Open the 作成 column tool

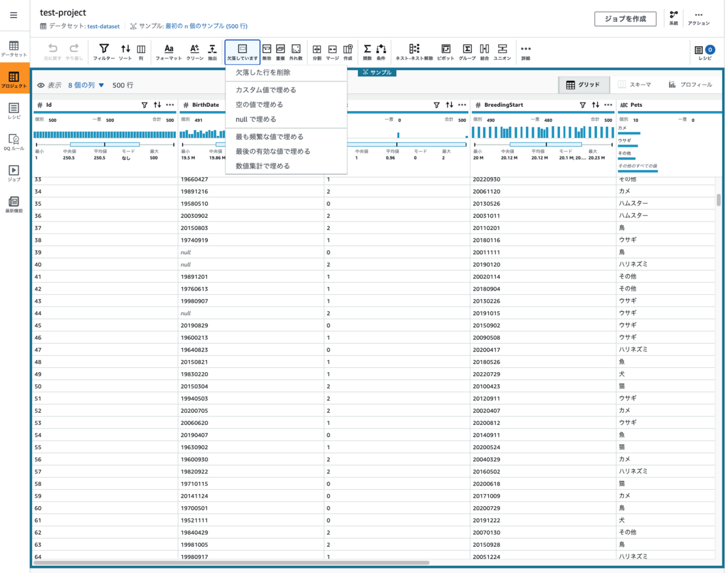pos(348,52)
